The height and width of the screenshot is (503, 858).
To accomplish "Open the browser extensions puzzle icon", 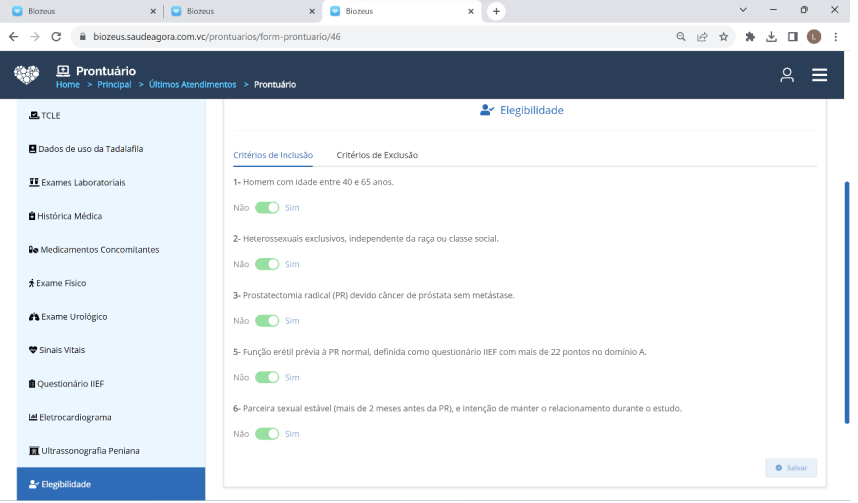I will click(750, 36).
